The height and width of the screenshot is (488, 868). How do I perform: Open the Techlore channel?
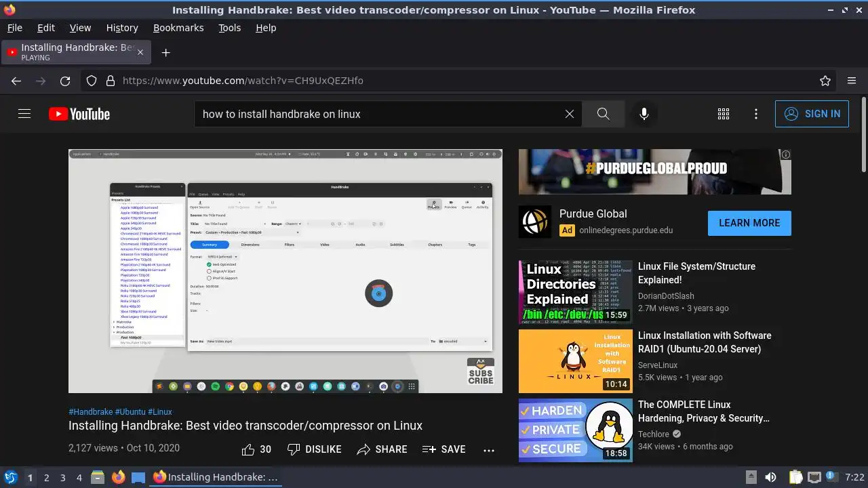654,434
